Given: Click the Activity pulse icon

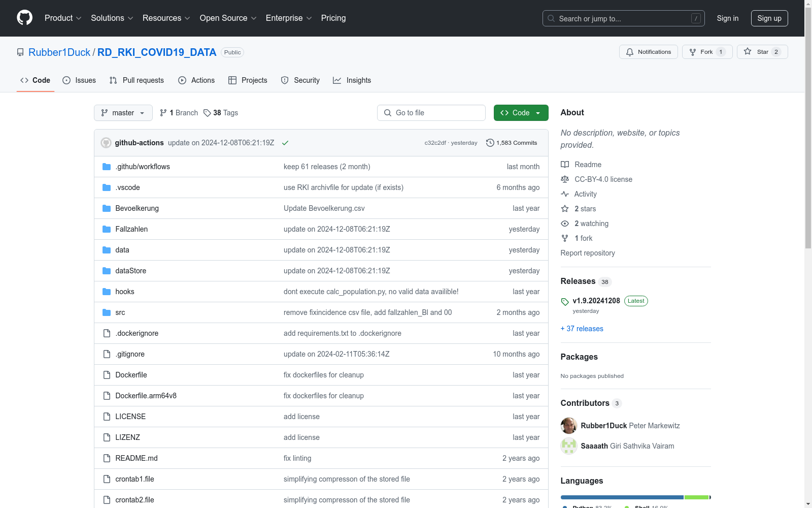Looking at the screenshot, I should click(565, 194).
